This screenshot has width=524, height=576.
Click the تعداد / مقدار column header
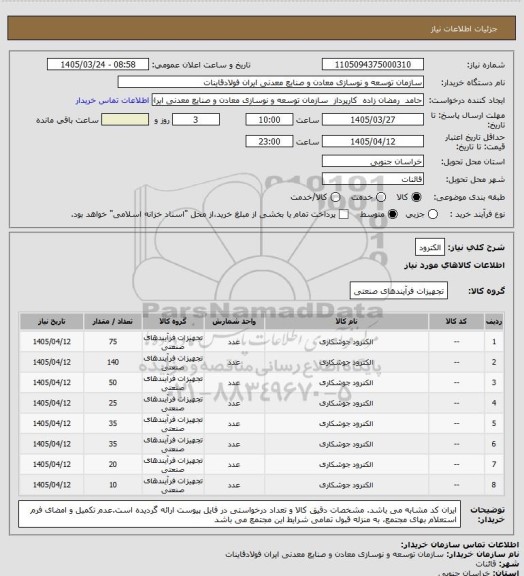click(x=112, y=321)
